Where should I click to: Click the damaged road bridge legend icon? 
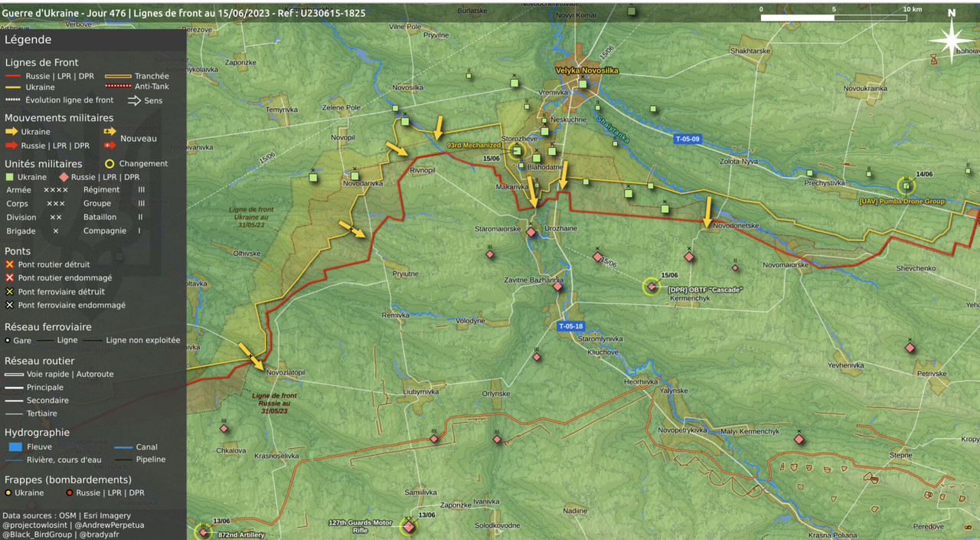[x=10, y=278]
